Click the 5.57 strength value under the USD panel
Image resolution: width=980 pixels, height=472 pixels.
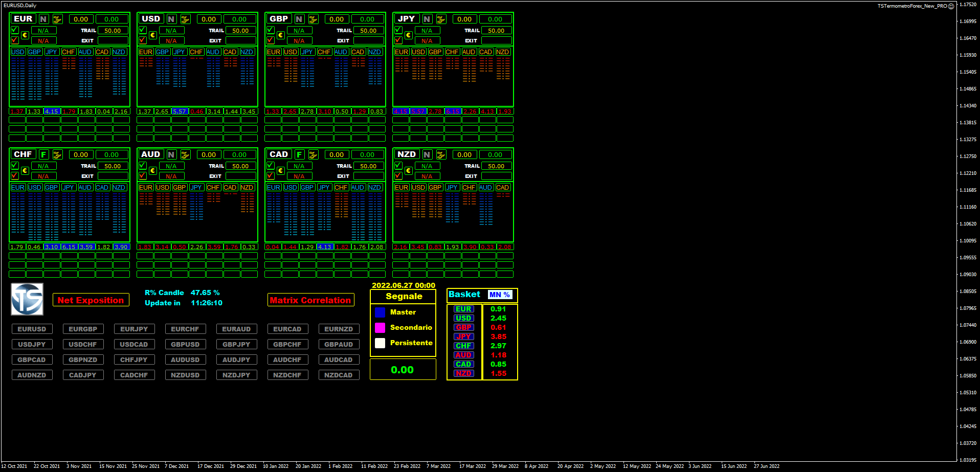pyautogui.click(x=180, y=111)
